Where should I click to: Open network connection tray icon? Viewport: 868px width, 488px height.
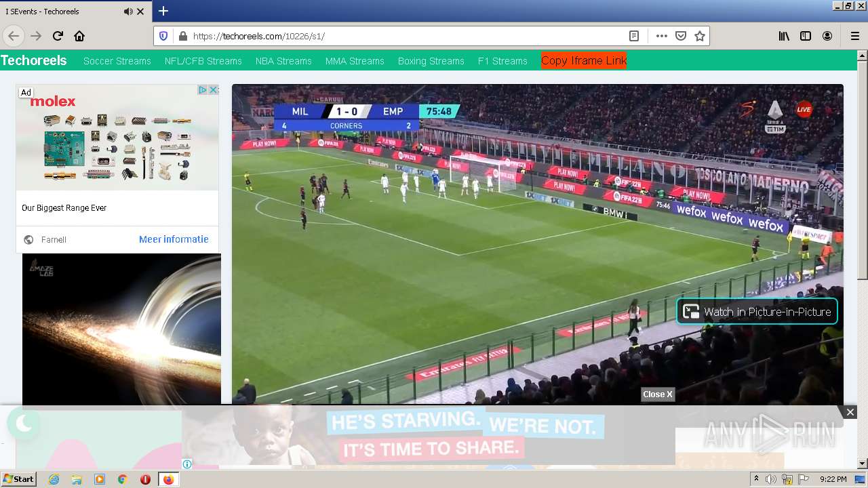pos(787,479)
